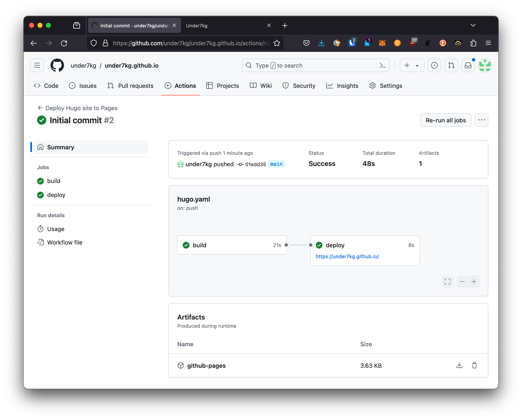Image resolution: width=522 pixels, height=420 pixels.
Task: Open the Pocket save icon
Action: click(306, 43)
